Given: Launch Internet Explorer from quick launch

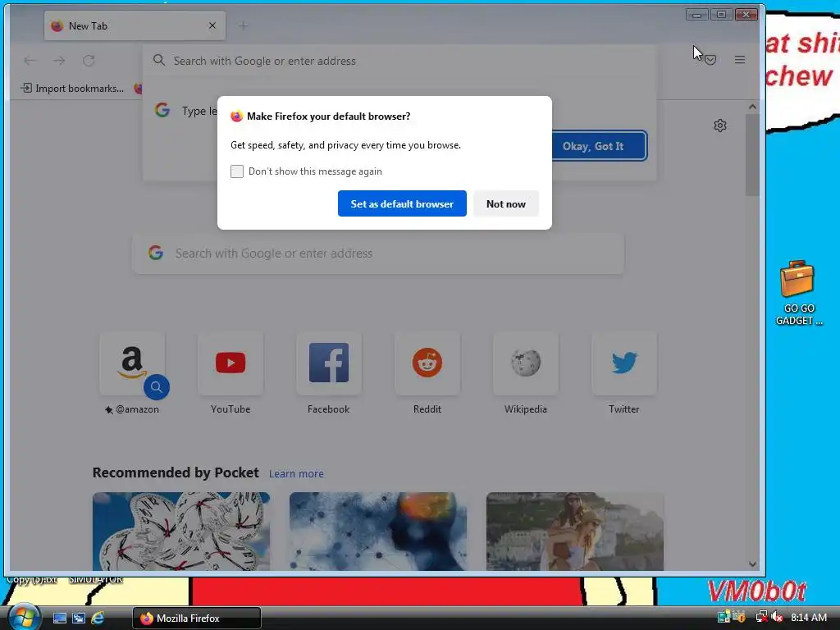Looking at the screenshot, I should [98, 619].
